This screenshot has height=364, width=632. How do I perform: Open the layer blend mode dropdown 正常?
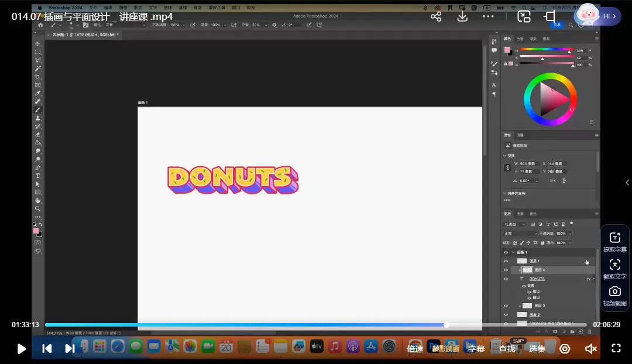pos(520,233)
